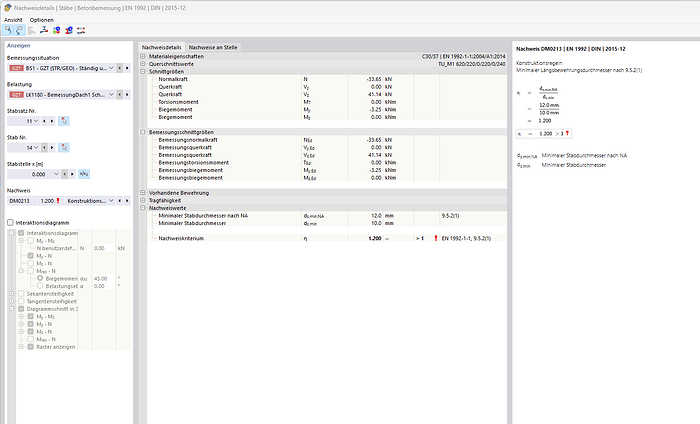
Task: Expand the Materialeigenschaften section
Action: pyautogui.click(x=143, y=56)
